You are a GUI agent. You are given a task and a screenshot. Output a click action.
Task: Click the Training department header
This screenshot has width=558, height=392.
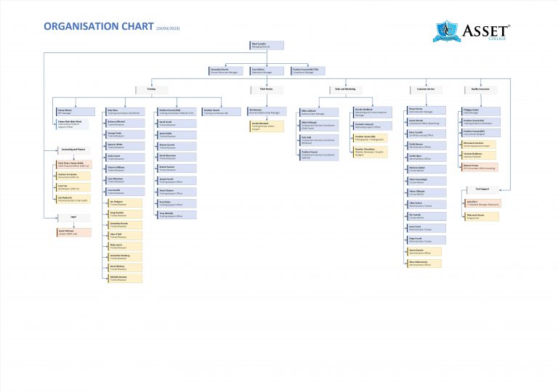(150, 89)
